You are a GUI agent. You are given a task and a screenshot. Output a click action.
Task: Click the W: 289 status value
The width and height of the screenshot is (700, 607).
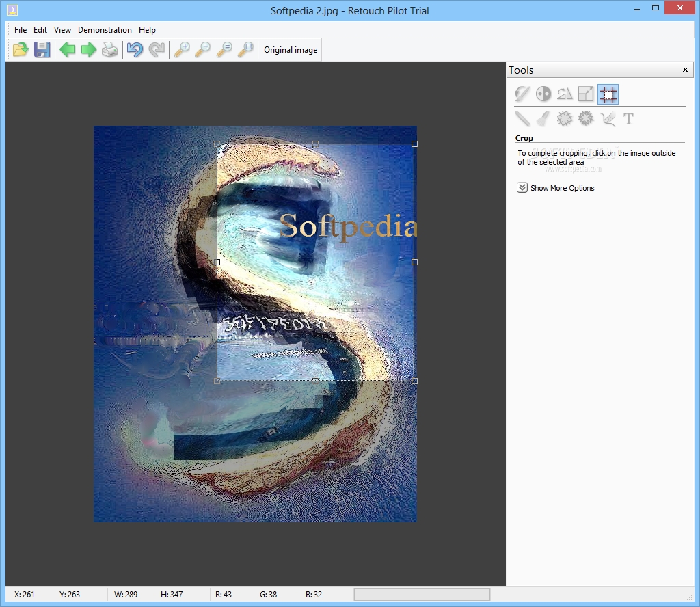[x=126, y=595]
